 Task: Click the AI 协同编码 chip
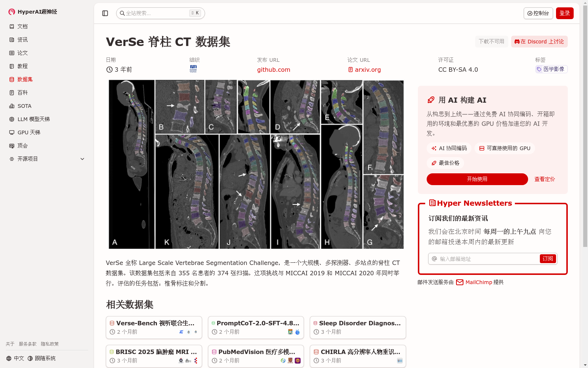[449, 148]
